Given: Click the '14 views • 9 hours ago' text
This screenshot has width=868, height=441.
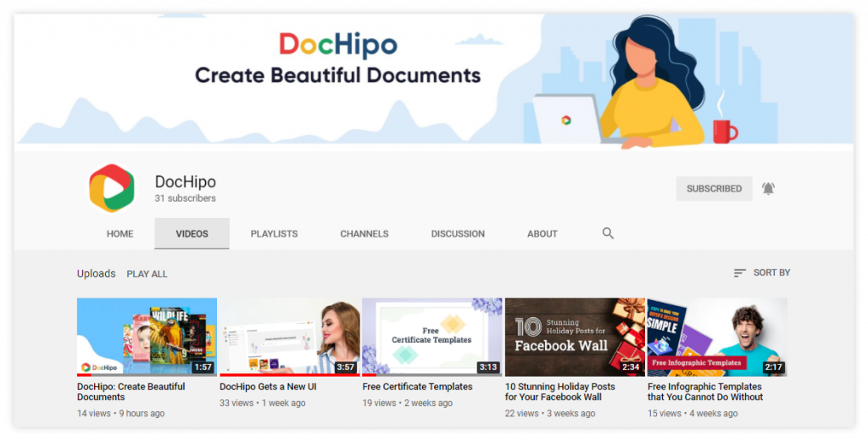Looking at the screenshot, I should click(x=120, y=413).
